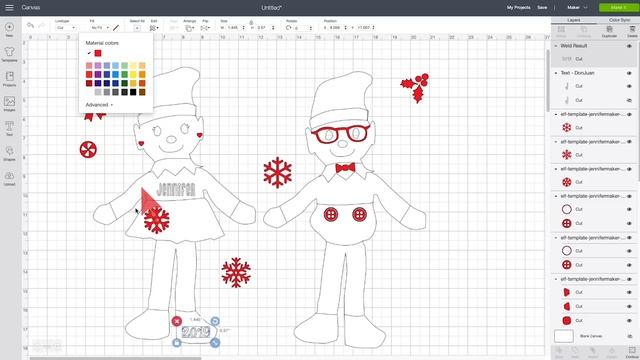This screenshot has width=640, height=360.
Task: Collapse the Weld Result group
Action: pyautogui.click(x=556, y=46)
